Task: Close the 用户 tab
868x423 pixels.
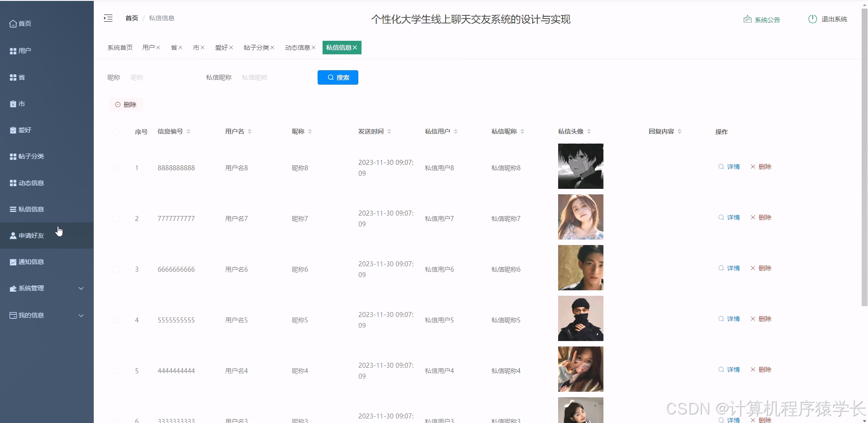Action: click(158, 48)
